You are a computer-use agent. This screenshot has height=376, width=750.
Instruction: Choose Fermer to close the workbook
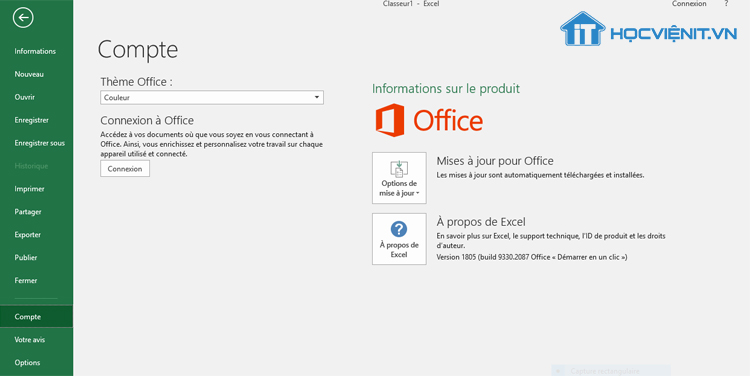26,280
